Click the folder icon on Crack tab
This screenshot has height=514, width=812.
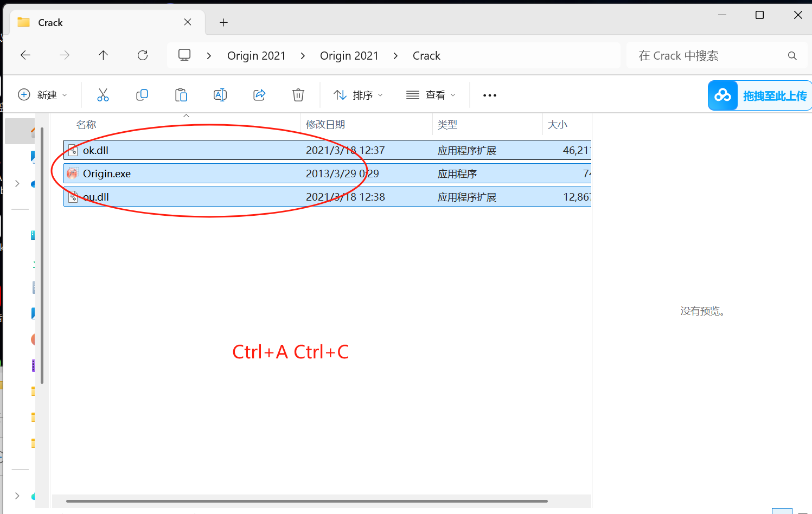point(23,22)
